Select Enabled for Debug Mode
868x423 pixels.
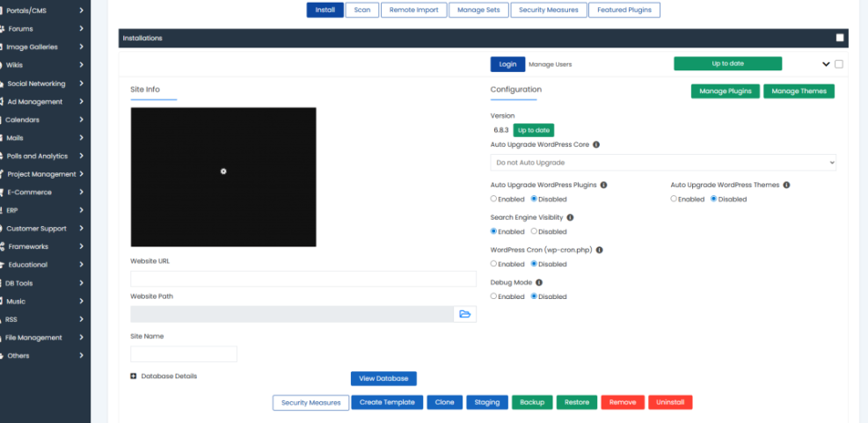click(x=493, y=296)
